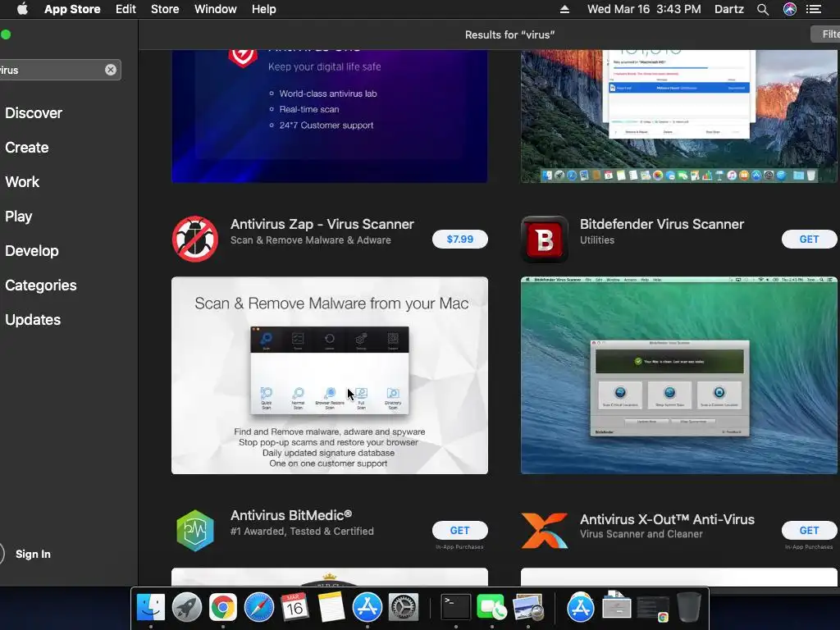840x630 pixels.
Task: Open the Apple menu
Action: [x=22, y=9]
